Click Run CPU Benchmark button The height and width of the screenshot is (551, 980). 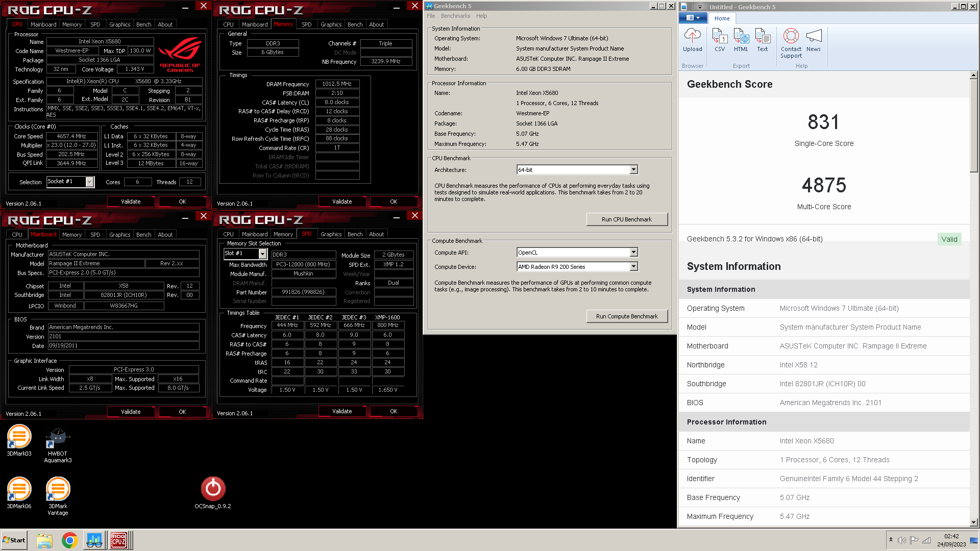click(x=627, y=219)
